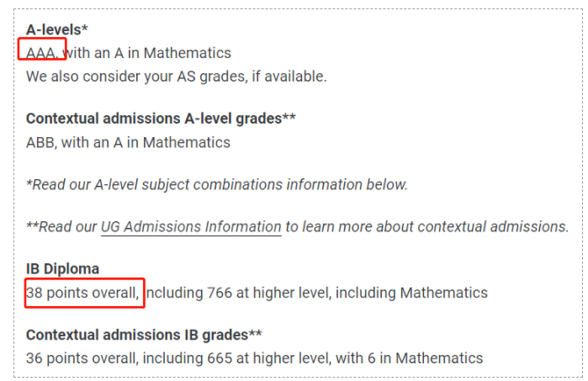Click the Contextual admissions IB grades heading

pyautogui.click(x=144, y=335)
